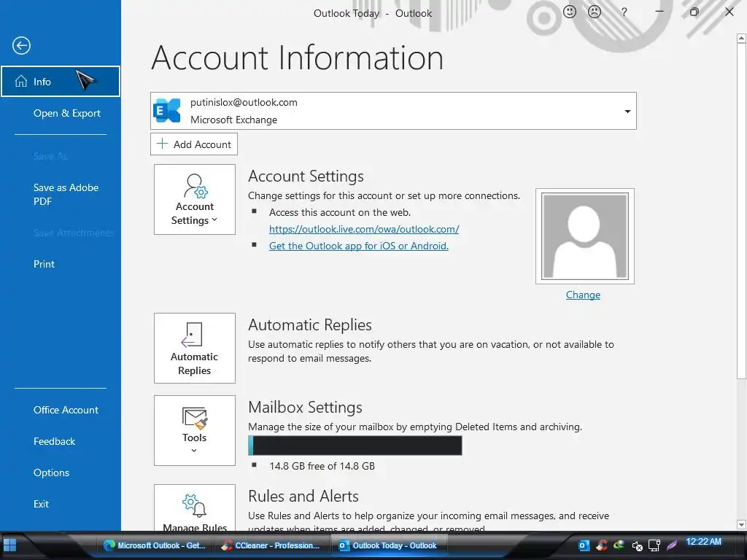Open the mailbox Tools dropdown

194,430
